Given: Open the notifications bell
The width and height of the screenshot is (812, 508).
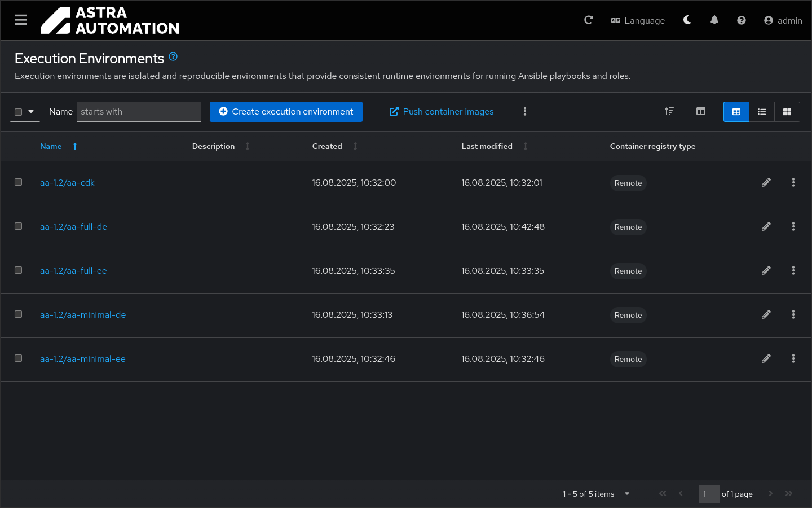Looking at the screenshot, I should [714, 20].
